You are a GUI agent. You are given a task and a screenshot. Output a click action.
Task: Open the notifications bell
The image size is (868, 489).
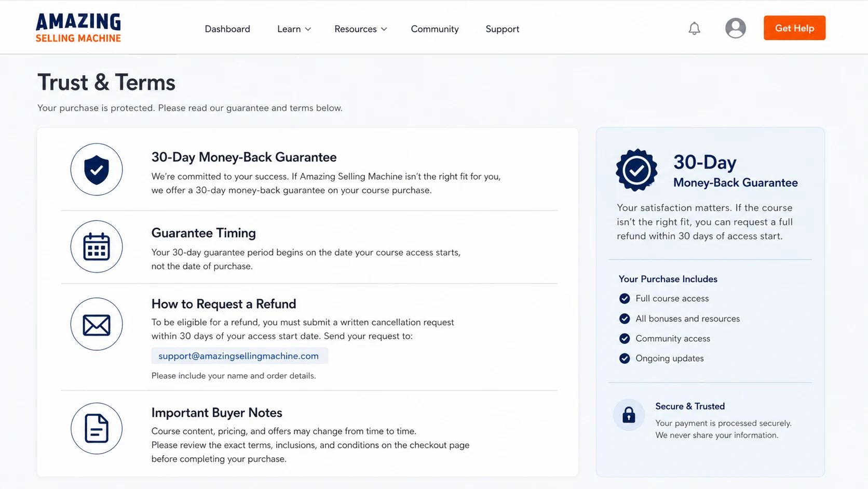pyautogui.click(x=694, y=28)
